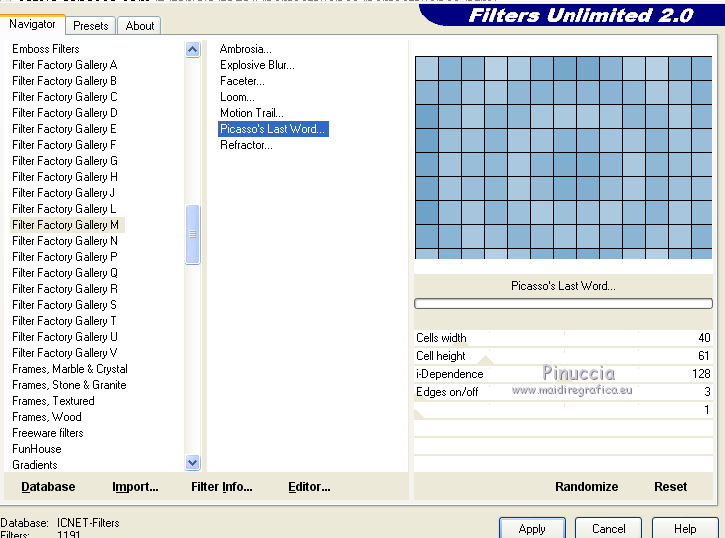
Task: Switch to the Navigator tab
Action: tap(32, 24)
